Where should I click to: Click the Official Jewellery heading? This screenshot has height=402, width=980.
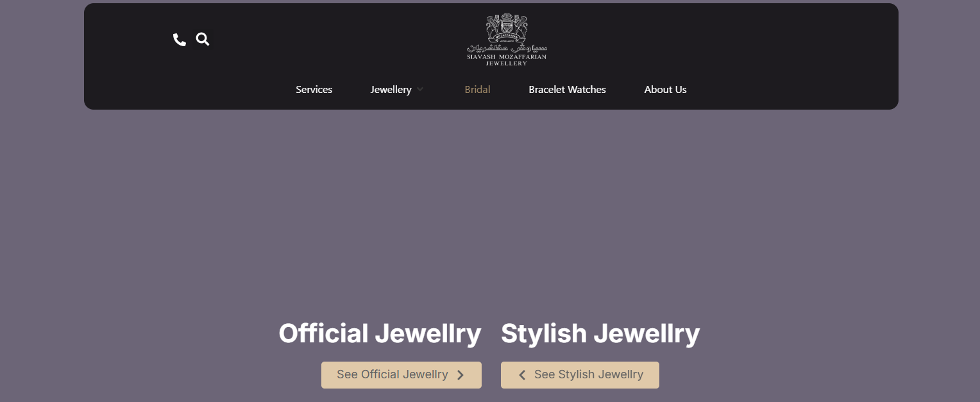(x=380, y=334)
